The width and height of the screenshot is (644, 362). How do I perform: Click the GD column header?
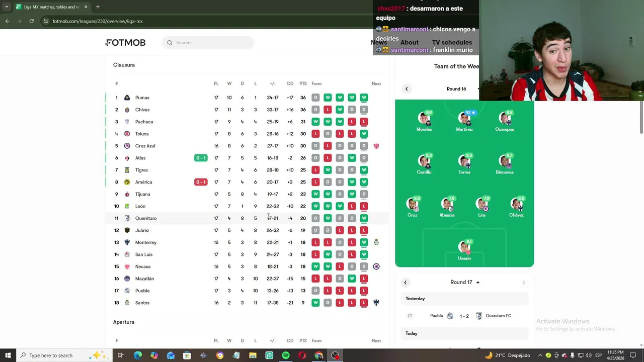click(290, 83)
